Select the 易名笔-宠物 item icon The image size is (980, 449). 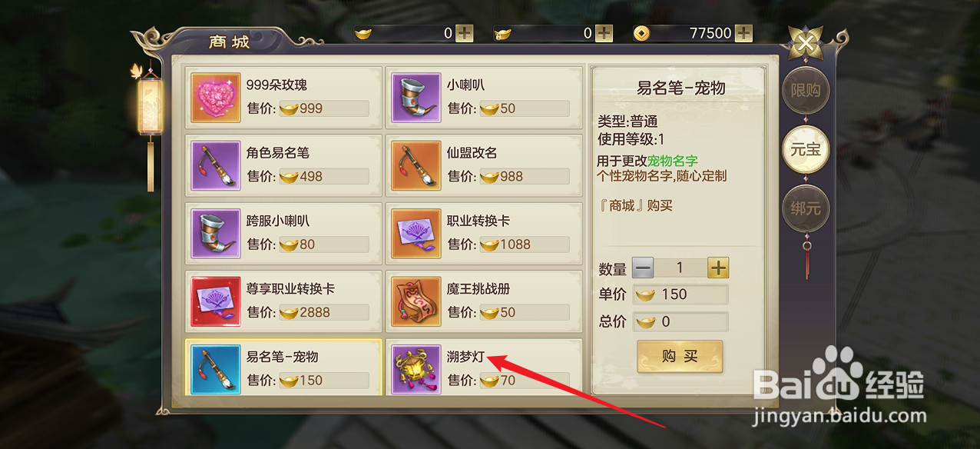pos(214,368)
